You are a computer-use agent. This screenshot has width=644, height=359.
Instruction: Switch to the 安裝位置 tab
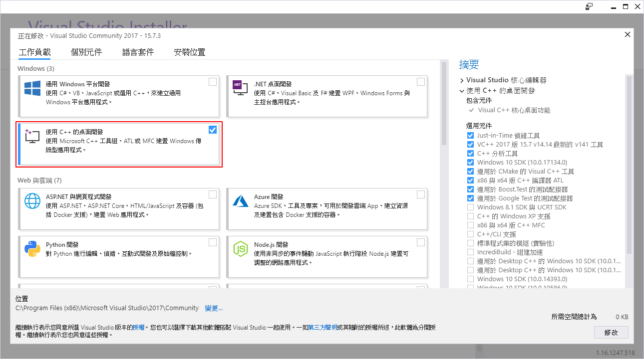point(190,52)
